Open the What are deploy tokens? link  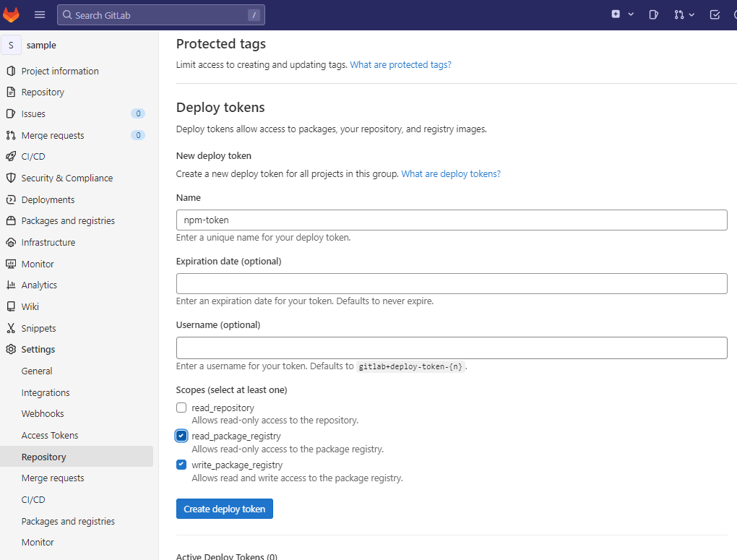click(450, 173)
